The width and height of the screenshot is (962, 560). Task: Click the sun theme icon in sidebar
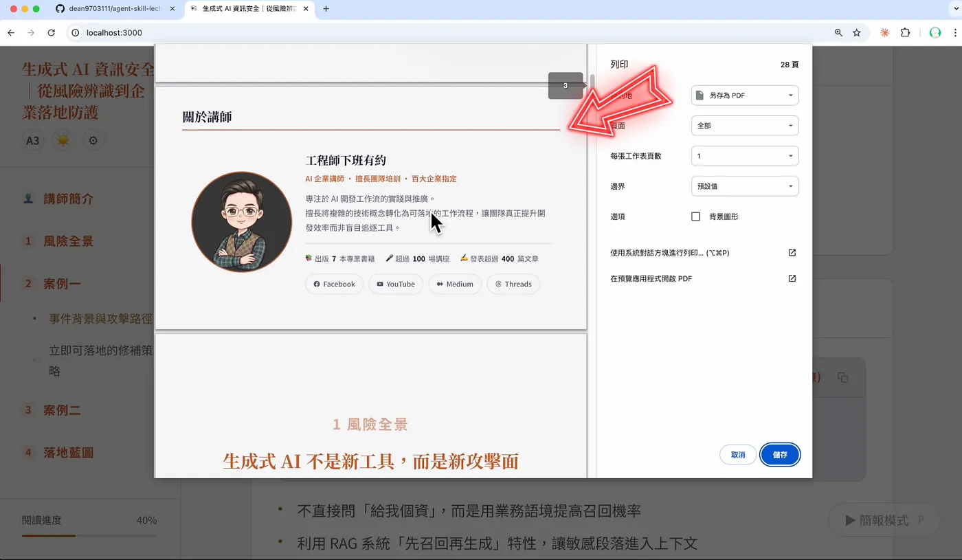point(63,141)
